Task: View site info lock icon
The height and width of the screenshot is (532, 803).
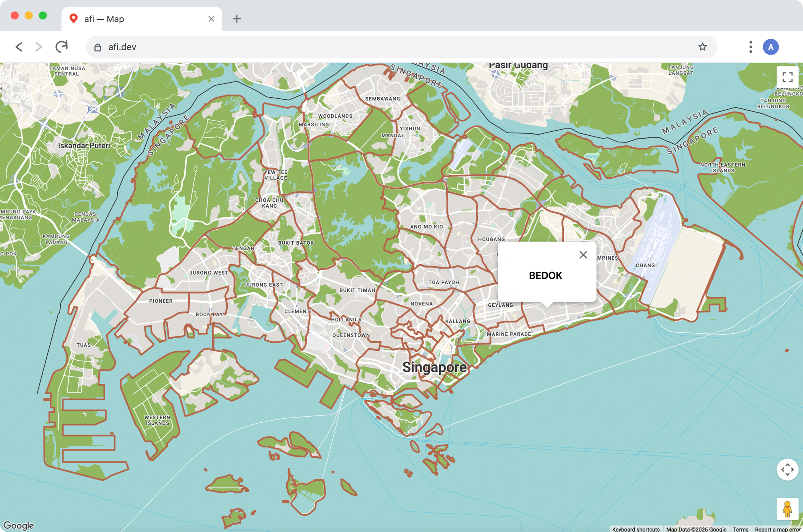Action: pos(98,47)
